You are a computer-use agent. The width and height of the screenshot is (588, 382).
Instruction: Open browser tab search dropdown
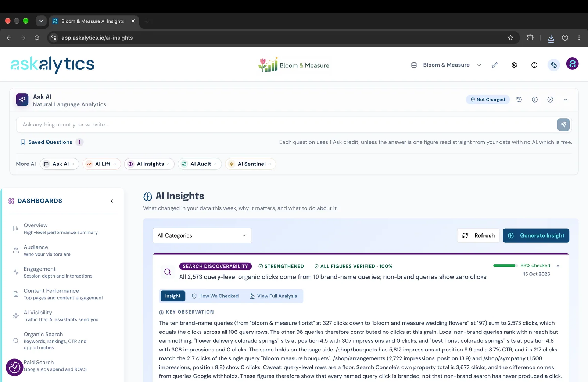point(41,21)
